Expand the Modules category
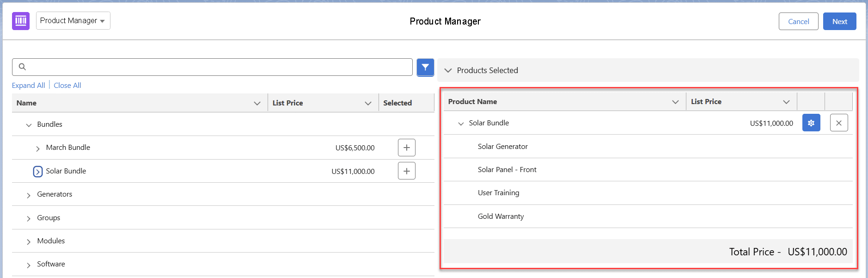Image resolution: width=868 pixels, height=278 pixels. [29, 241]
